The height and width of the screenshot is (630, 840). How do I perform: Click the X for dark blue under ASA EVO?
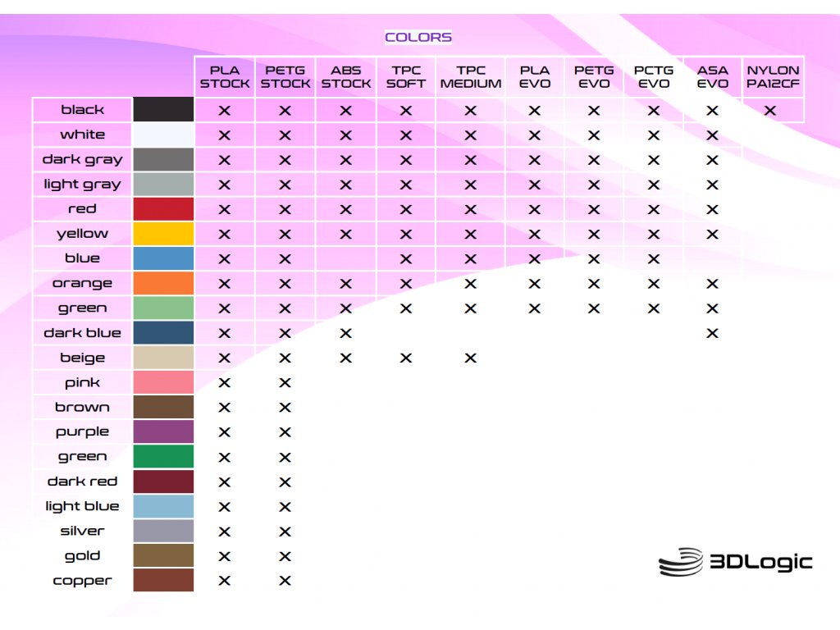click(x=712, y=333)
